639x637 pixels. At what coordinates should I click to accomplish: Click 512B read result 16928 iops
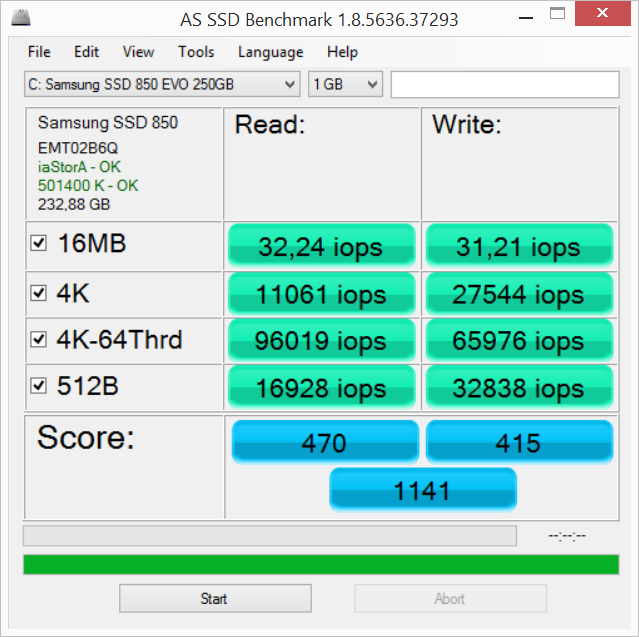click(x=322, y=388)
